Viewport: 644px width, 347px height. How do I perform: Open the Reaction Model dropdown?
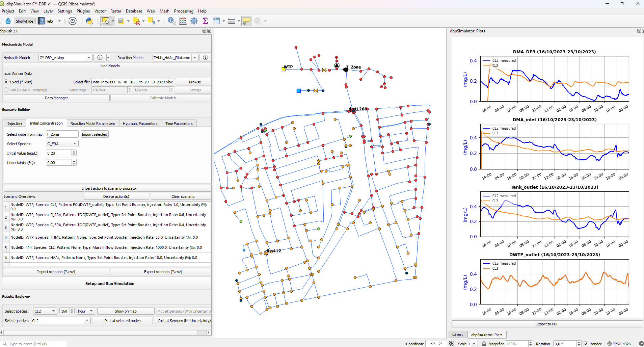195,58
